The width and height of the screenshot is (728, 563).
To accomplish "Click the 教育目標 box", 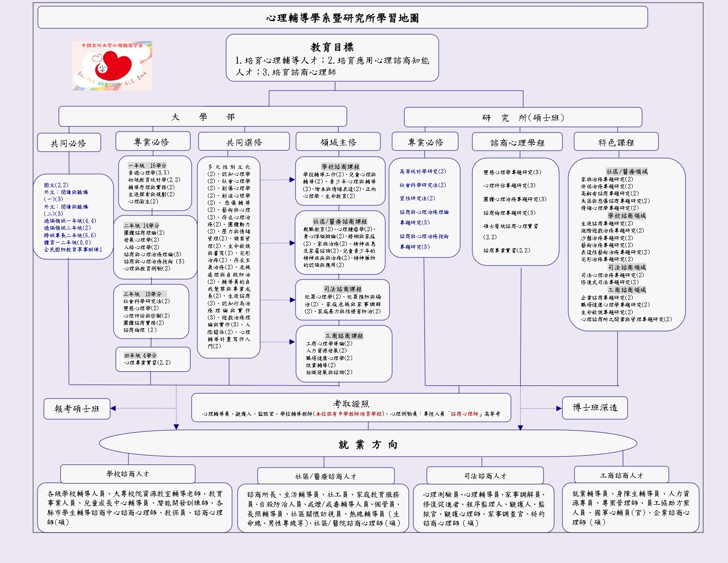I will [332, 58].
